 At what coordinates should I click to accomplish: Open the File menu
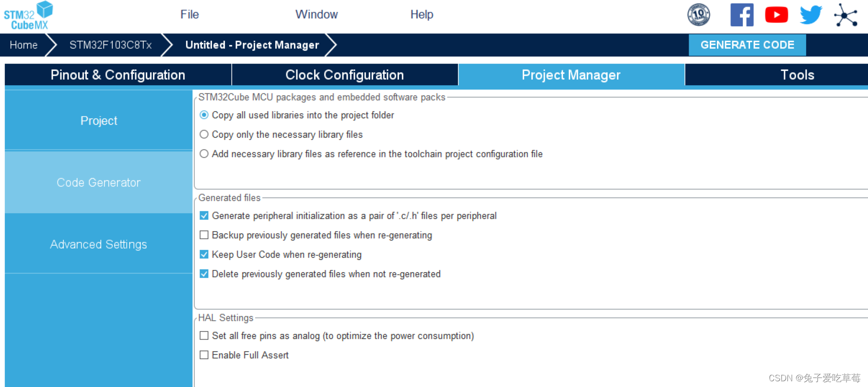click(189, 14)
